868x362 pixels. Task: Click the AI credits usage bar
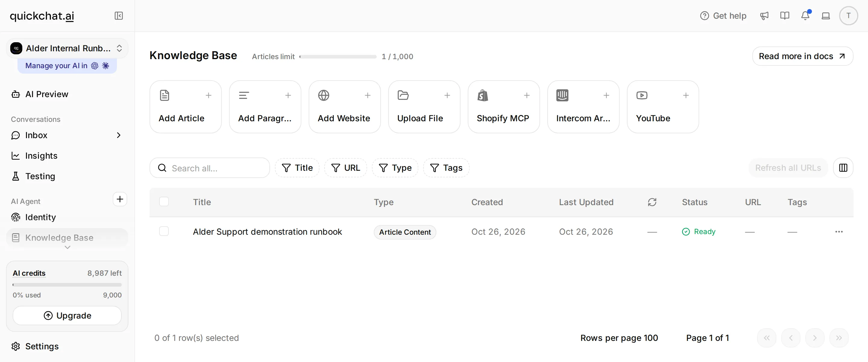(67, 285)
